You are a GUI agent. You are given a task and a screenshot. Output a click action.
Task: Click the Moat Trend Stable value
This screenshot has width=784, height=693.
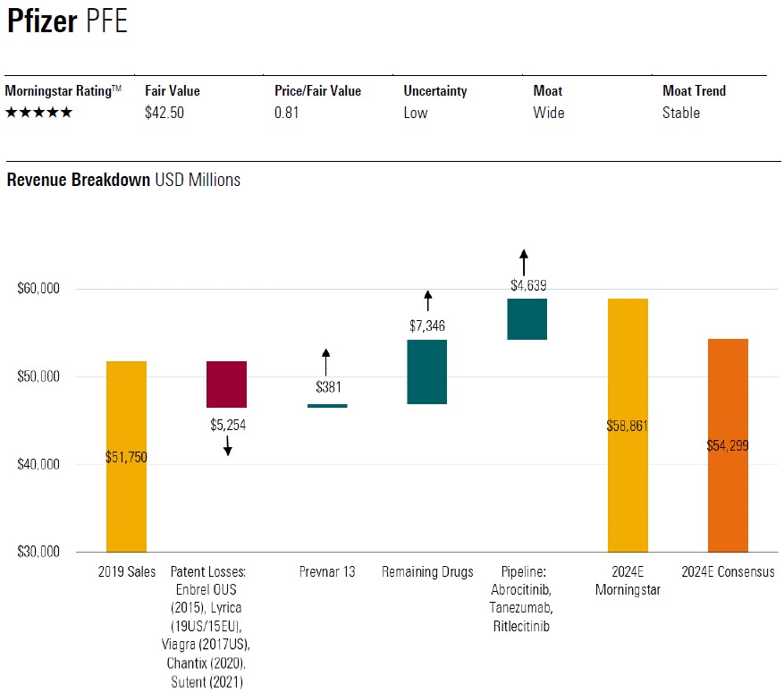[x=681, y=113]
